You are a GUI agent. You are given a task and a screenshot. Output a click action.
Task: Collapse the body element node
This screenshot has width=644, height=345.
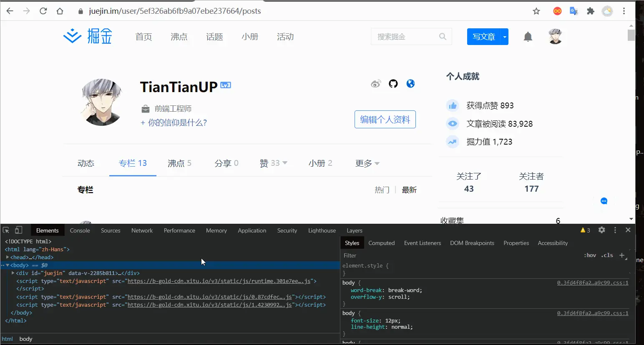[x=8, y=265]
